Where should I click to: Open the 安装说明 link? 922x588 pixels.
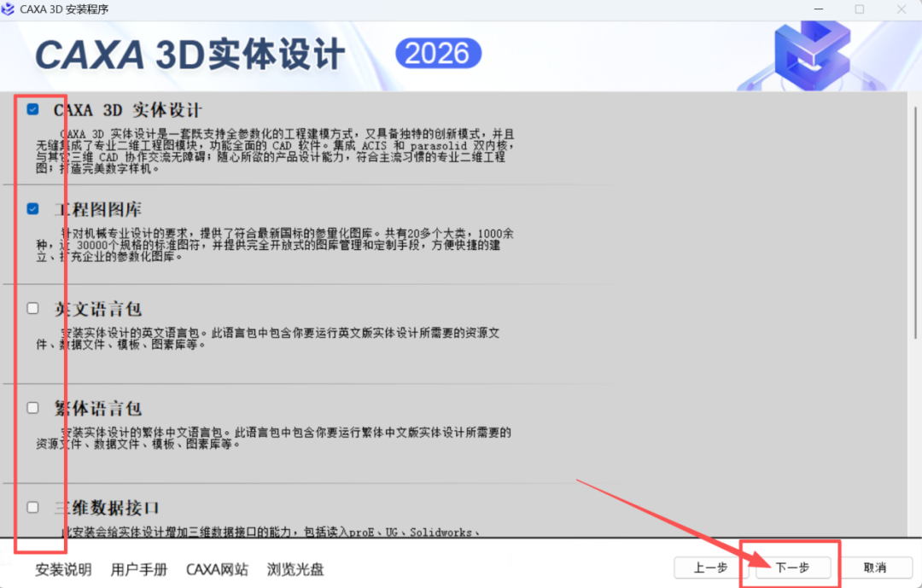63,569
